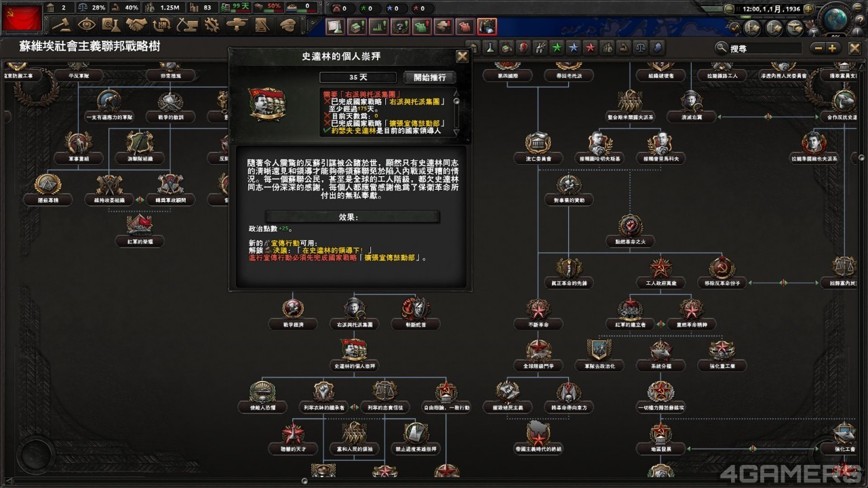Open the logistics menu icon

coord(262,25)
